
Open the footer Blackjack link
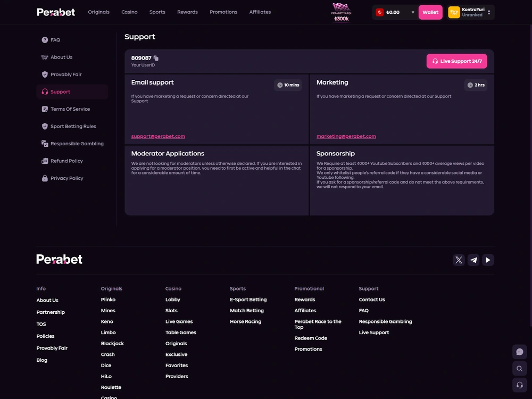click(x=112, y=343)
